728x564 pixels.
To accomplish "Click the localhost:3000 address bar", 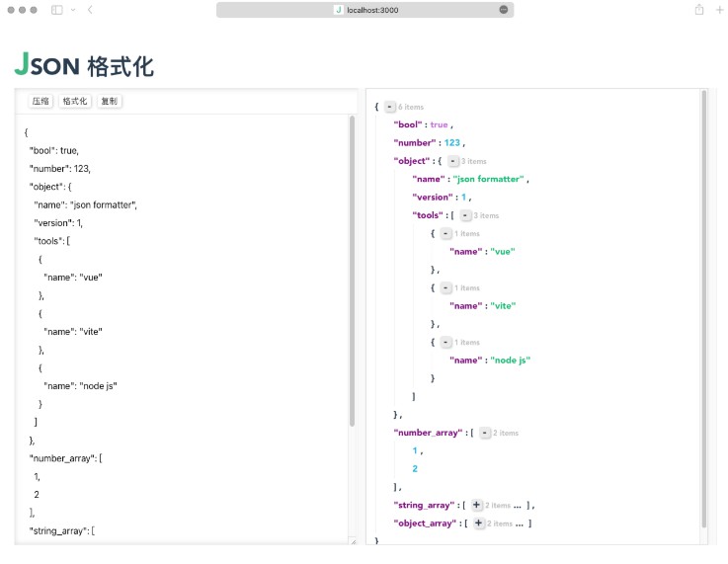I will click(364, 10).
